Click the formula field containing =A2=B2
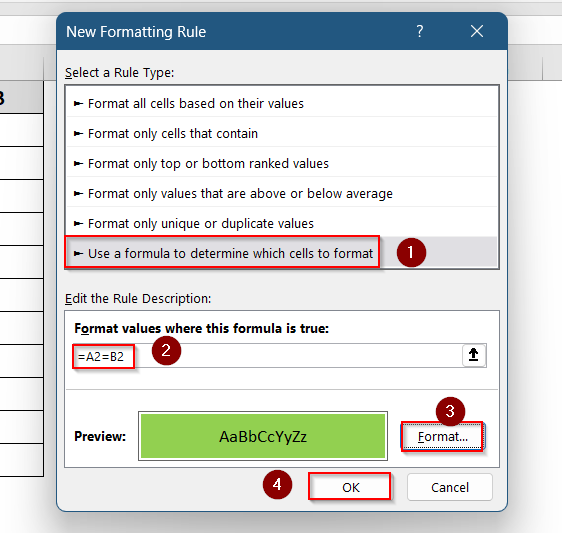The image size is (562, 533). (x=268, y=356)
